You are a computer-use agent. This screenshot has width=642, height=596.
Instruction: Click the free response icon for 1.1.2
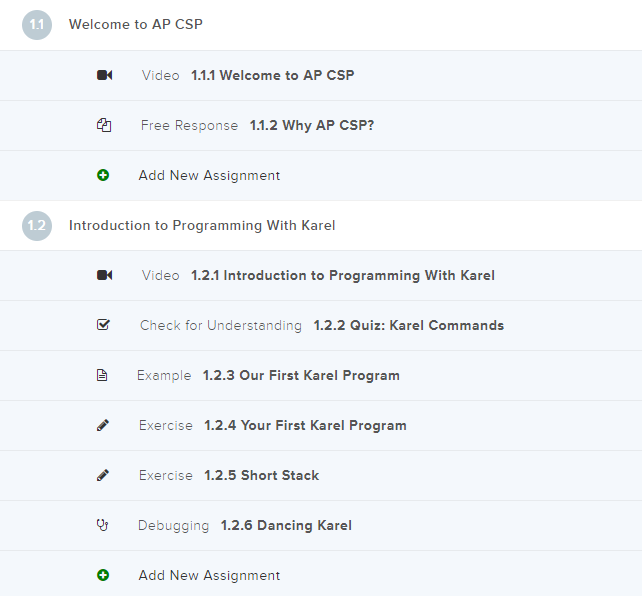[x=103, y=125]
